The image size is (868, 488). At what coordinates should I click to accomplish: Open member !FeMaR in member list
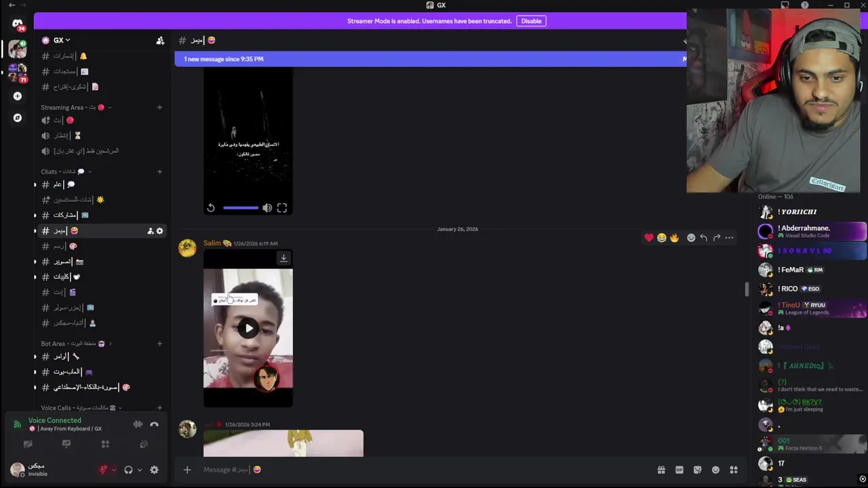(812, 270)
